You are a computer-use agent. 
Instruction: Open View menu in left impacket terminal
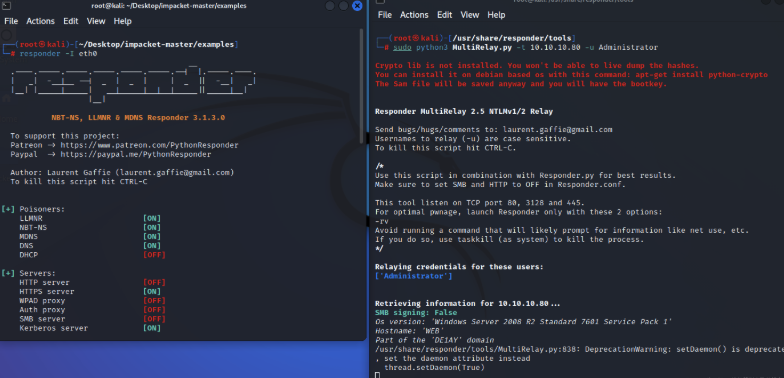click(x=96, y=21)
